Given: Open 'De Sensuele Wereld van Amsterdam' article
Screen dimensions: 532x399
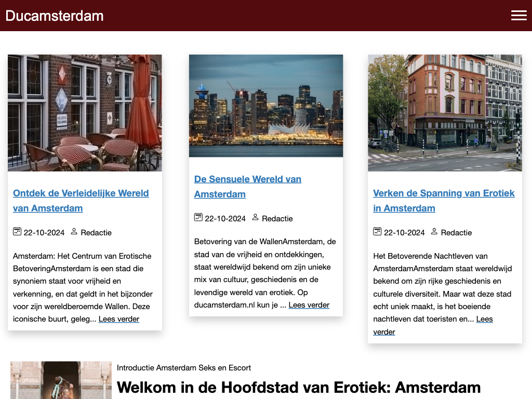Looking at the screenshot, I should [x=248, y=187].
